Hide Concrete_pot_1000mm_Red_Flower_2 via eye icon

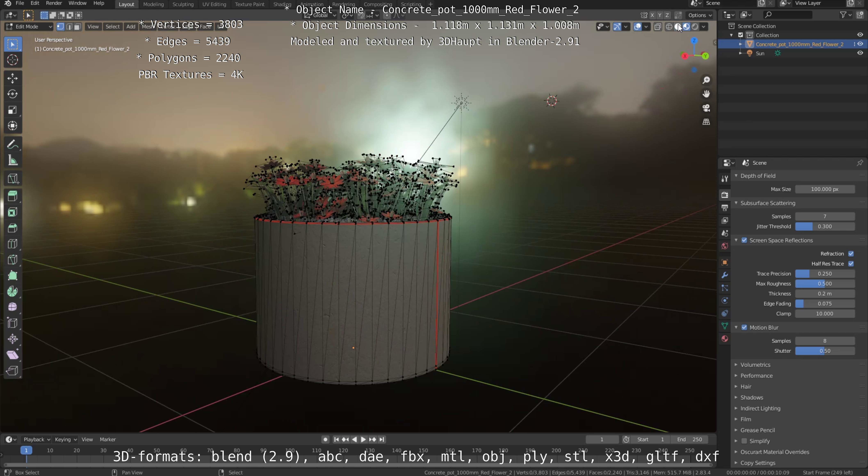coord(860,44)
